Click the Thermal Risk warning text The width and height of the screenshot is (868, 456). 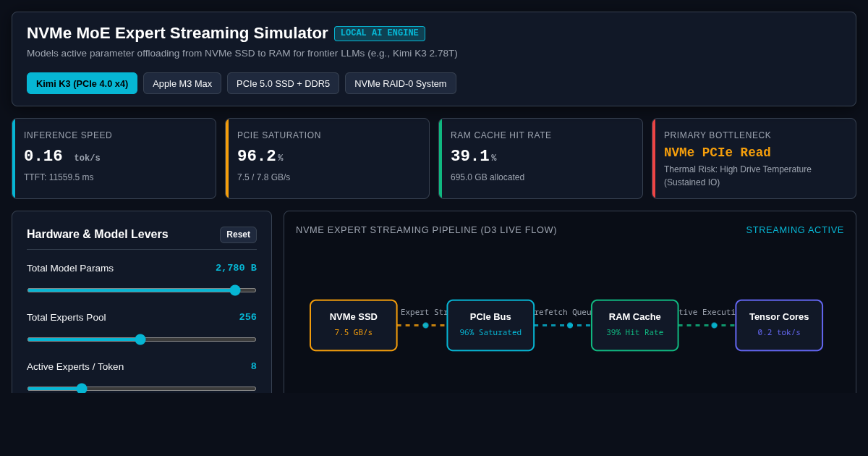(738, 176)
